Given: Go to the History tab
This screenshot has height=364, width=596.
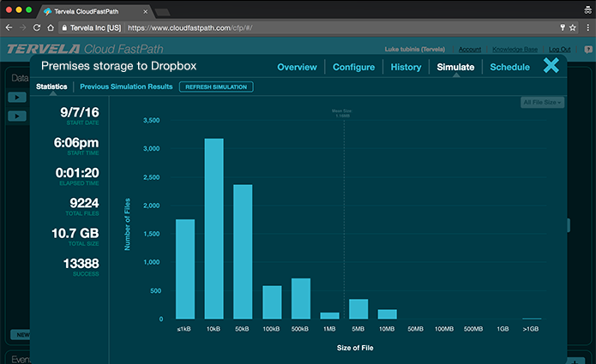Looking at the screenshot, I should 406,67.
